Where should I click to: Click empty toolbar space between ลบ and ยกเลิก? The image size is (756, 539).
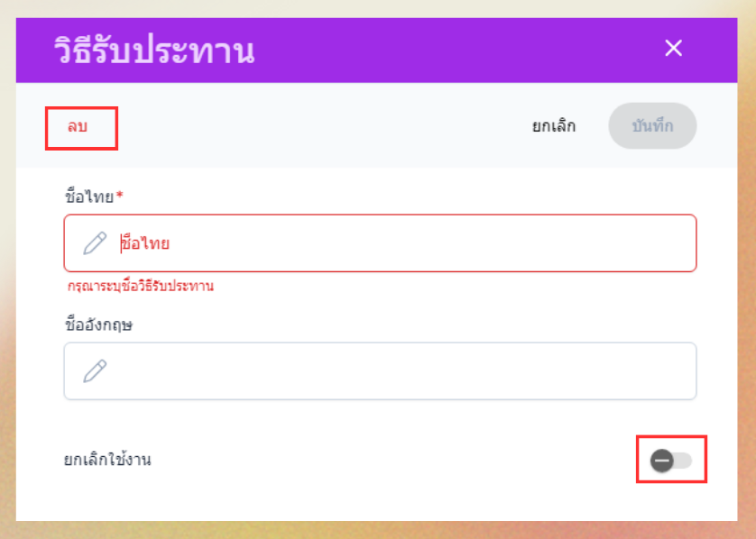click(316, 126)
